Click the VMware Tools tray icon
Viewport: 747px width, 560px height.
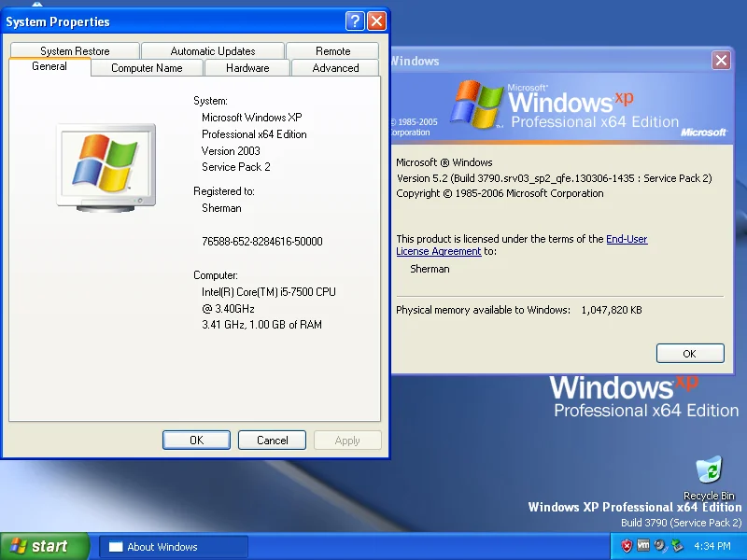(643, 545)
